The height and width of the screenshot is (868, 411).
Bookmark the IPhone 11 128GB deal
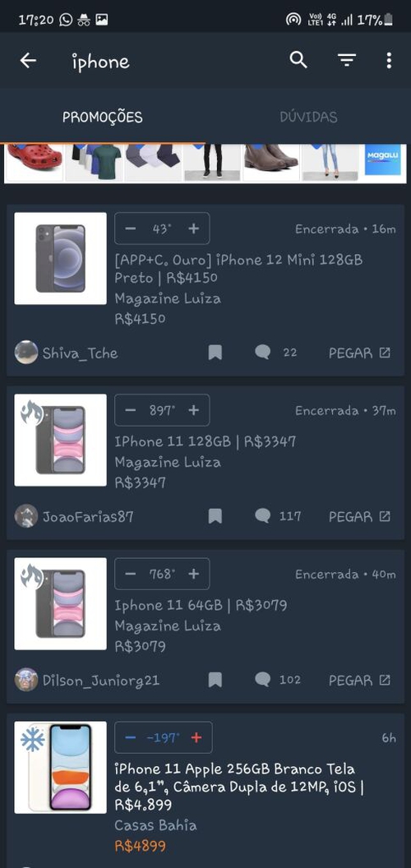tap(215, 516)
